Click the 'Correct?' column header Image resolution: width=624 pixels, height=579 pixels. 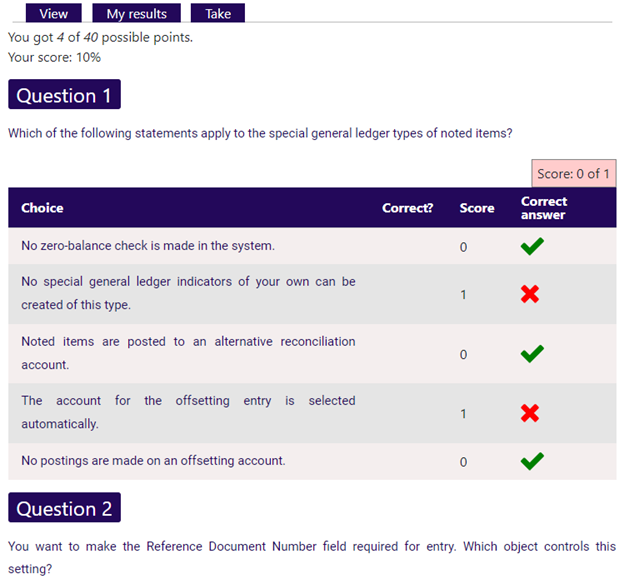coord(407,208)
